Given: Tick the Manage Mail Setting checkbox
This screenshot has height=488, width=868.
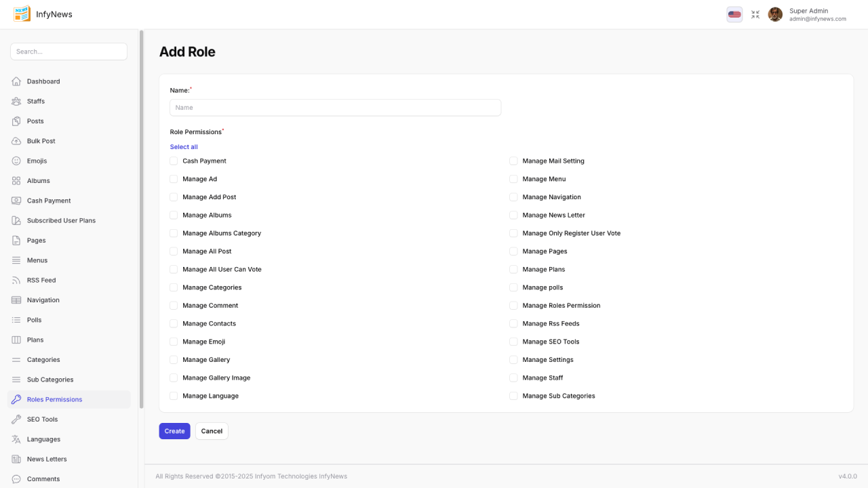Looking at the screenshot, I should pos(513,161).
